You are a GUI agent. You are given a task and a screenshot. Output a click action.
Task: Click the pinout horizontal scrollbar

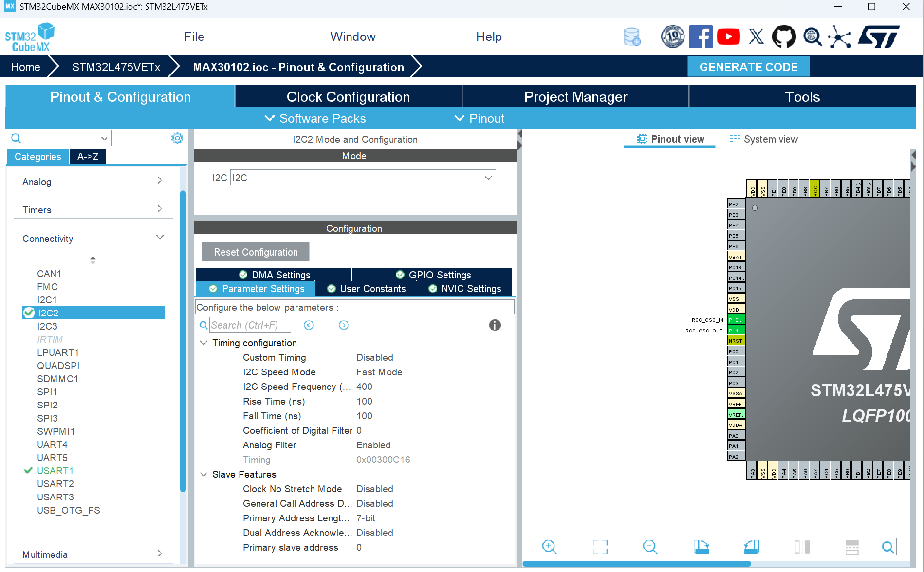pyautogui.click(x=637, y=564)
